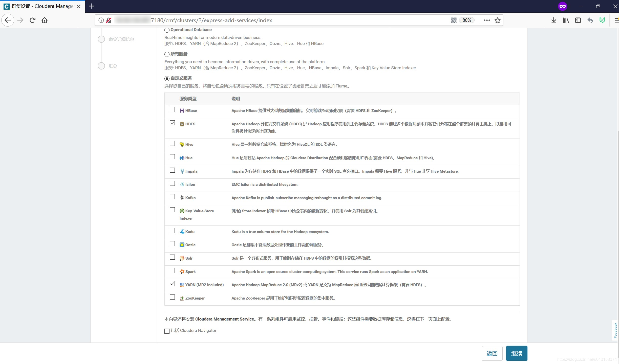Open a new browser tab
This screenshot has width=619, height=364.
click(92, 6)
